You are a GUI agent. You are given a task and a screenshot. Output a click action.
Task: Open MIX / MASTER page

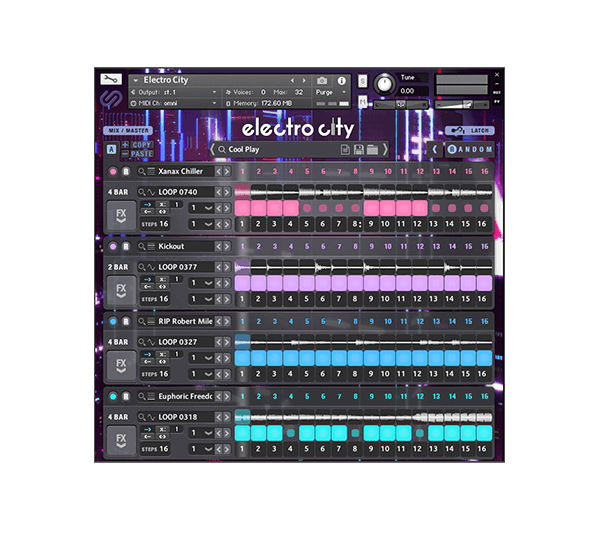128,130
